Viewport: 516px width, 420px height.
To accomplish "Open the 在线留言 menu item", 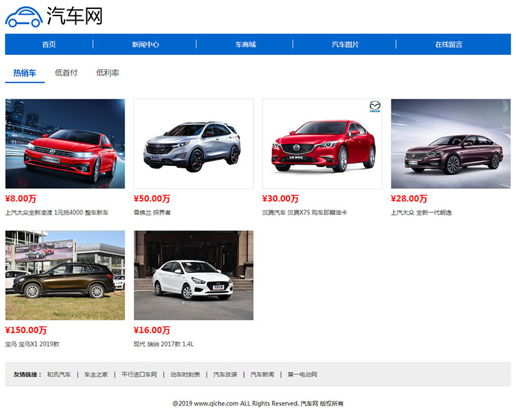I will (448, 45).
